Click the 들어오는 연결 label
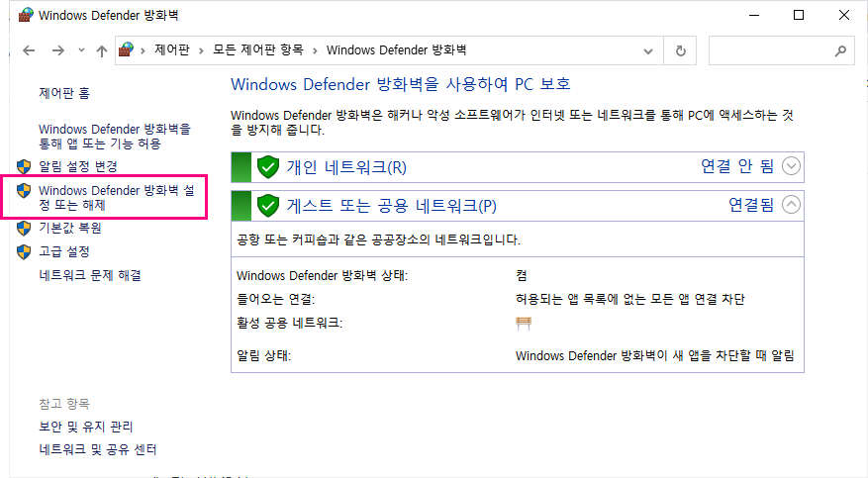This screenshot has width=868, height=478. coord(276,299)
